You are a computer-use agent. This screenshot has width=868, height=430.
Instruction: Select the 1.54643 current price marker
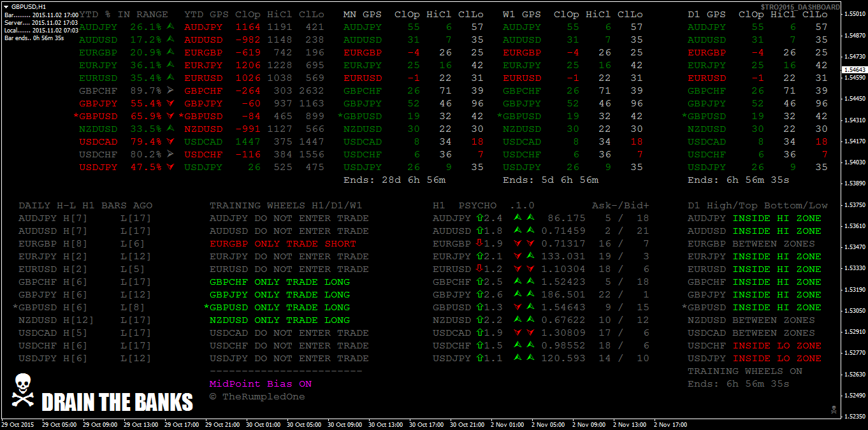pos(854,69)
